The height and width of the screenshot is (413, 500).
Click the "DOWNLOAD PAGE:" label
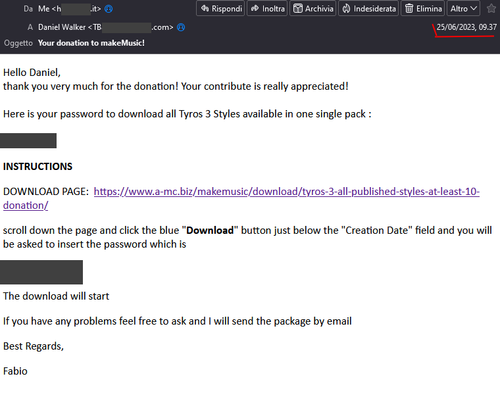pos(46,192)
